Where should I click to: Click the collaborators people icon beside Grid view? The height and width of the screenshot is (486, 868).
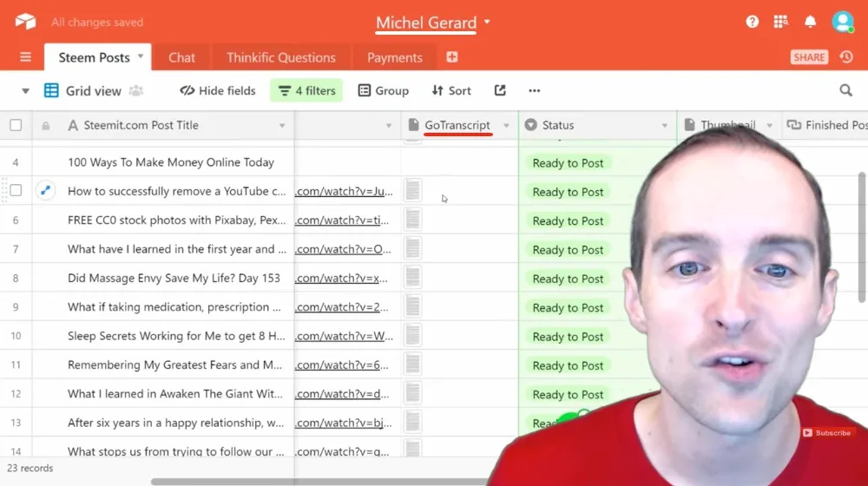click(x=136, y=90)
